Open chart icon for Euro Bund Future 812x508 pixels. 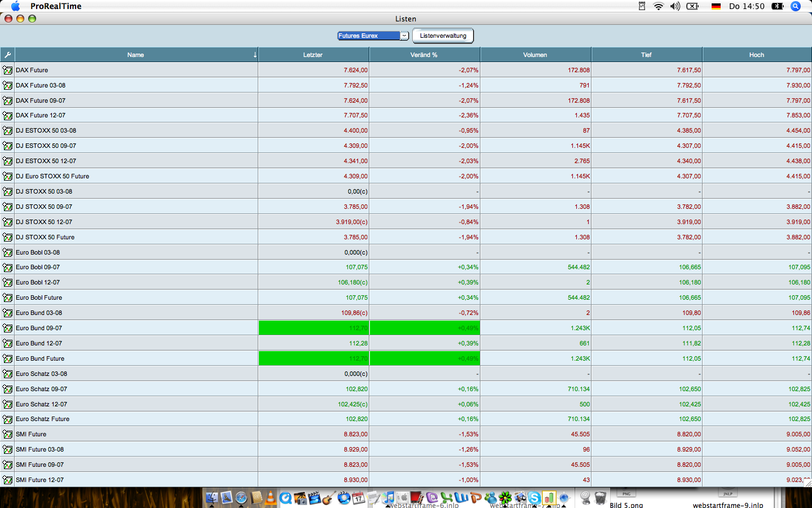(7, 359)
